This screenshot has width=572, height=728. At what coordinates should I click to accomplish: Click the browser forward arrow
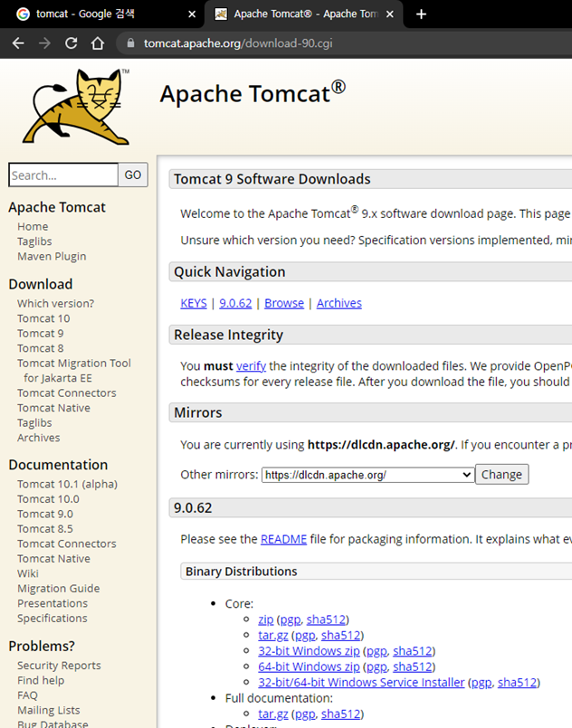pyautogui.click(x=44, y=43)
